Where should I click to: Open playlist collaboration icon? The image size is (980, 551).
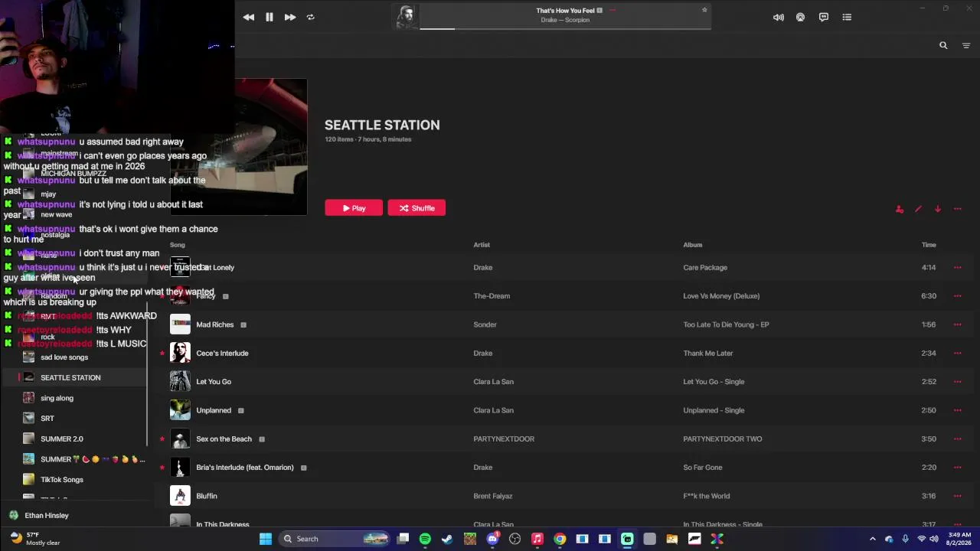pos(900,209)
